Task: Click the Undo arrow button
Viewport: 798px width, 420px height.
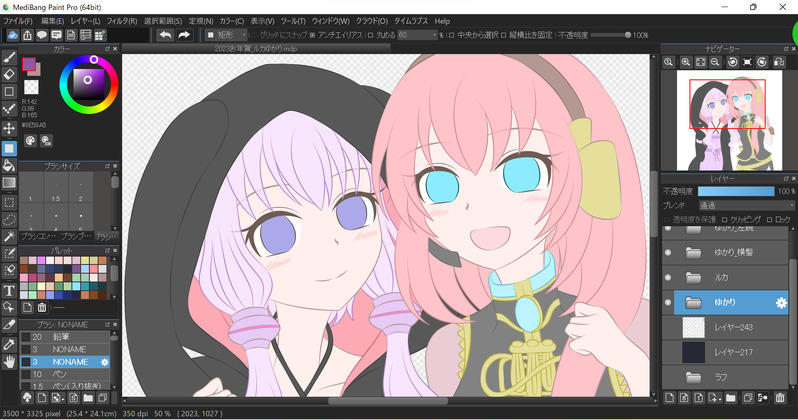Action: (x=165, y=35)
